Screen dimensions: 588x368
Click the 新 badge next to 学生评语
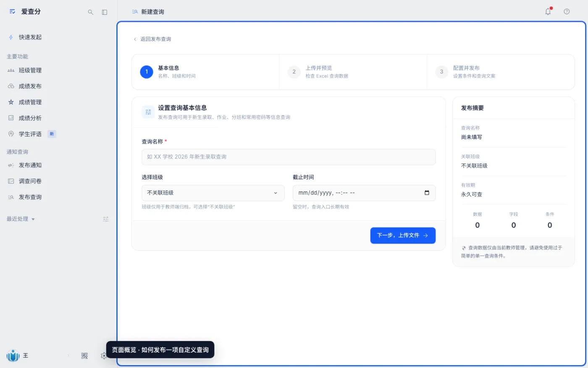(52, 134)
